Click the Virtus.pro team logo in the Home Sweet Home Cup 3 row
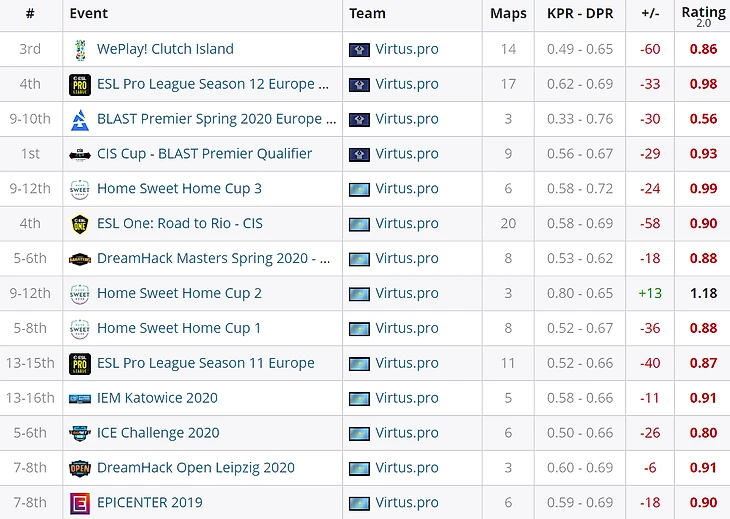This screenshot has width=730, height=519. (x=360, y=189)
